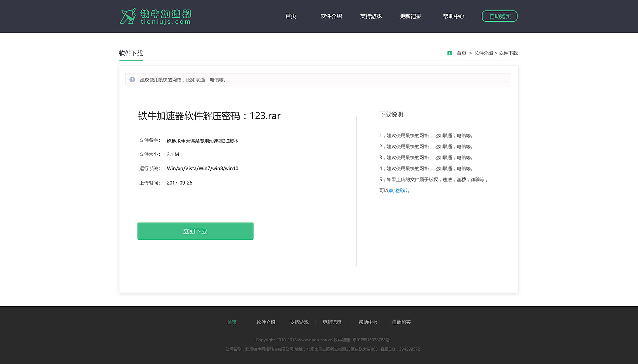Click the green home icon beside the breadcrumb

[449, 53]
